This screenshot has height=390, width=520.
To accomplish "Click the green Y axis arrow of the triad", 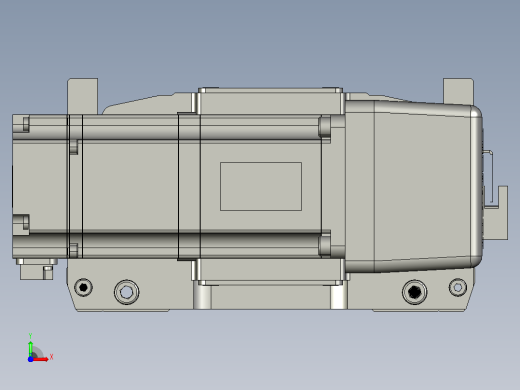I will tap(31, 348).
